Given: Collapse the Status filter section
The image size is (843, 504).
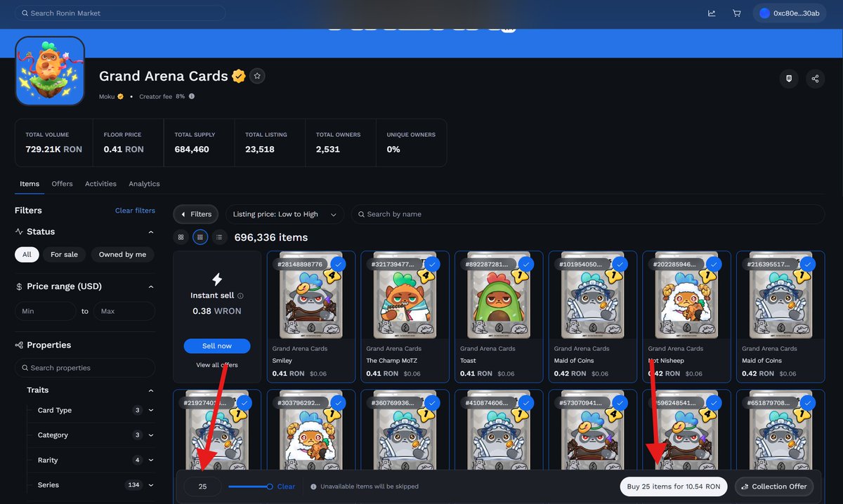Looking at the screenshot, I should (151, 232).
